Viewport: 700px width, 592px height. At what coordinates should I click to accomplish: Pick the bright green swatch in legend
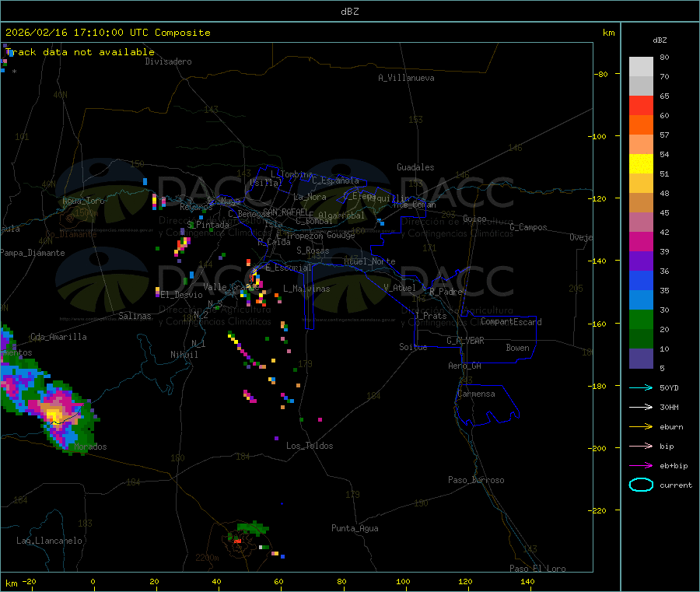coord(641,319)
